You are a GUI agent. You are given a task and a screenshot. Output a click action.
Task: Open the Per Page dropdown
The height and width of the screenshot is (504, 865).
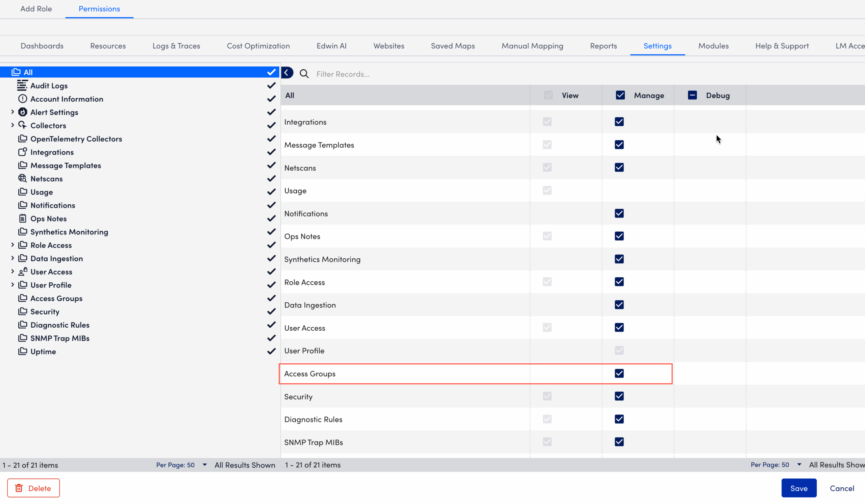[x=204, y=465]
